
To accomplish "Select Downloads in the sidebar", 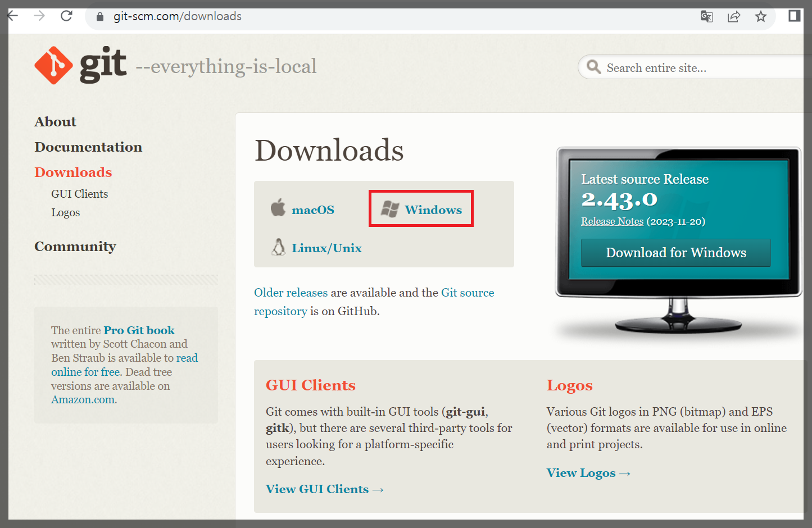I will pyautogui.click(x=73, y=172).
